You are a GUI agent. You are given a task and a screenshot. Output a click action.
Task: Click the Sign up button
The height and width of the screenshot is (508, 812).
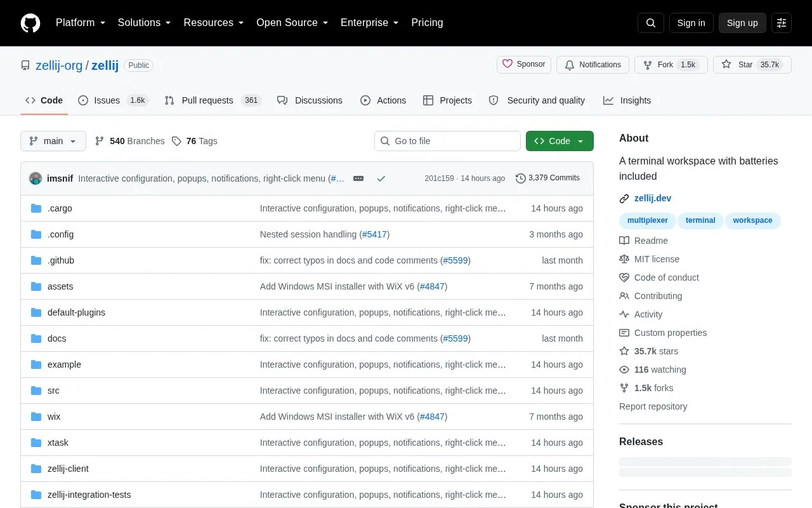pyautogui.click(x=742, y=23)
